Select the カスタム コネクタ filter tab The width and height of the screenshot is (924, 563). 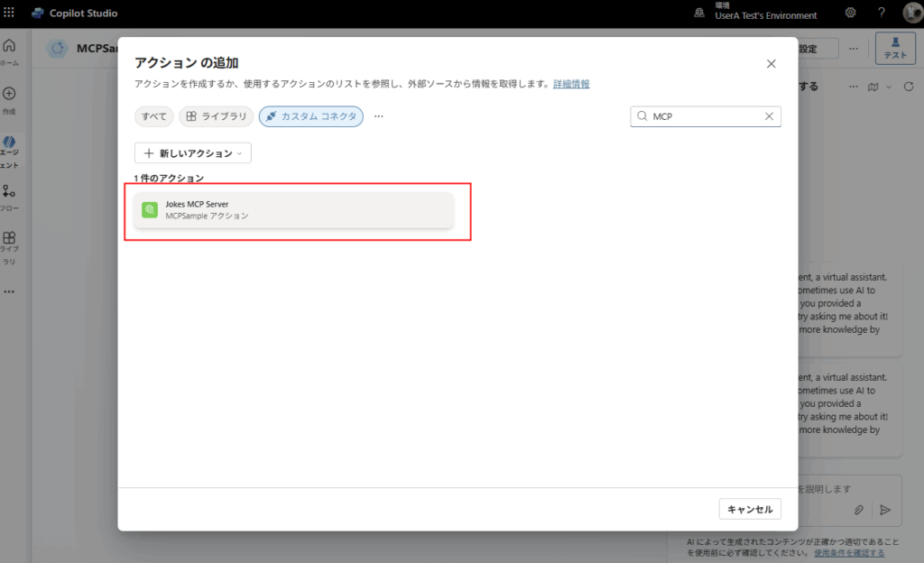coord(310,116)
